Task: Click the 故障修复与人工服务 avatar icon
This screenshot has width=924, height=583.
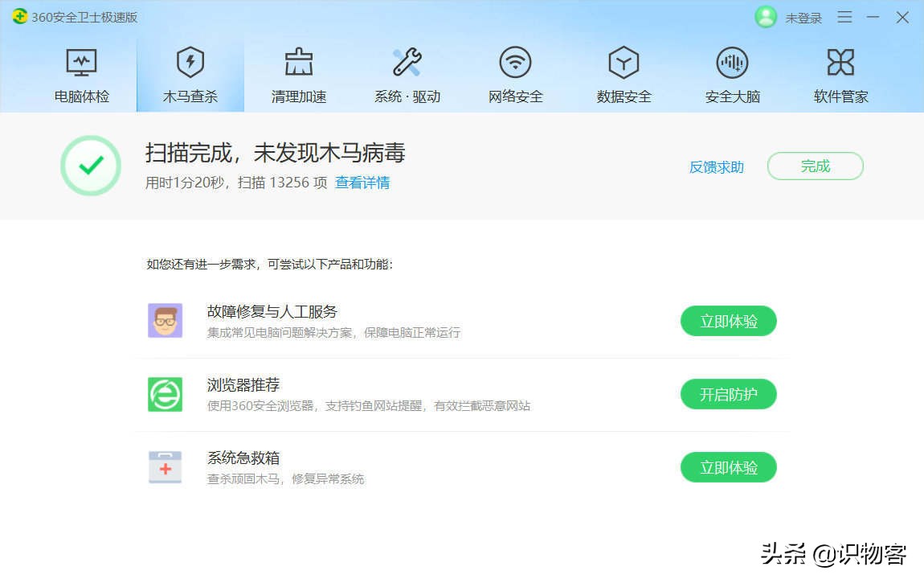Action: pyautogui.click(x=165, y=320)
